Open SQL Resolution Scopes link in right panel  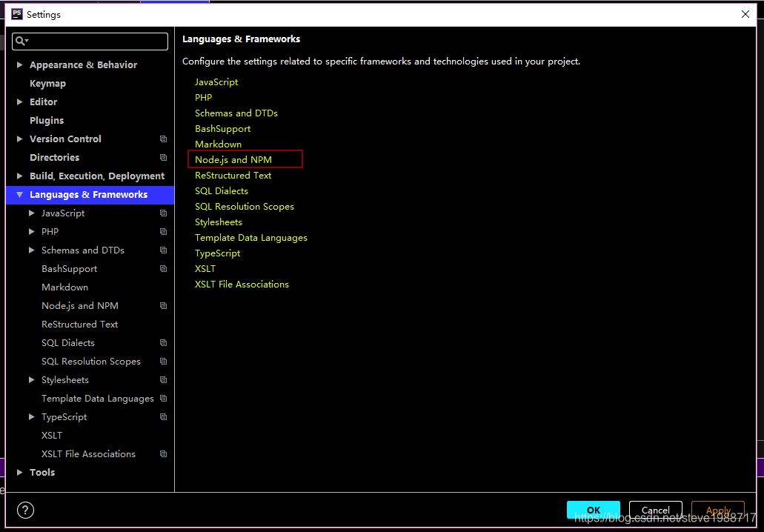245,207
